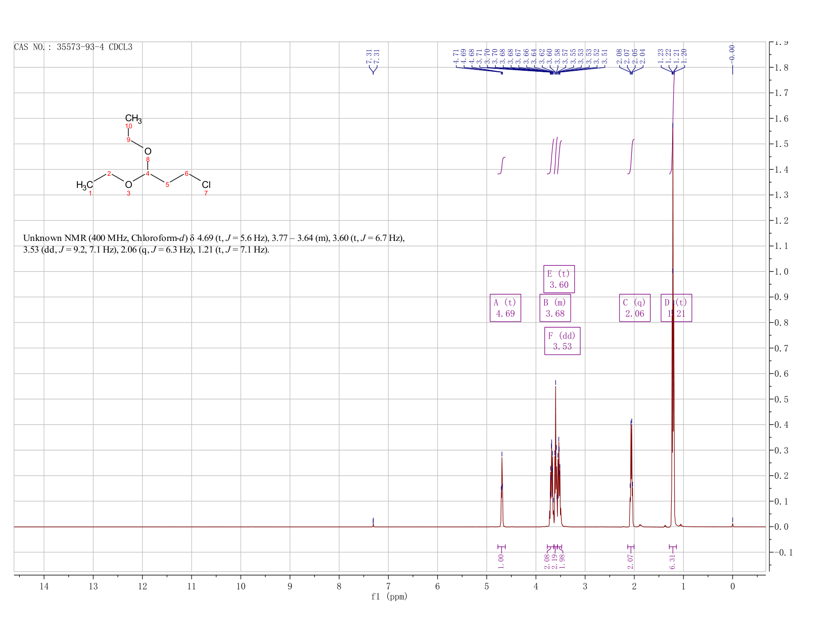
Task: Click the 'Unknown NMR (400 MHz, Chloroform-d)' report line
Action: (x=214, y=238)
